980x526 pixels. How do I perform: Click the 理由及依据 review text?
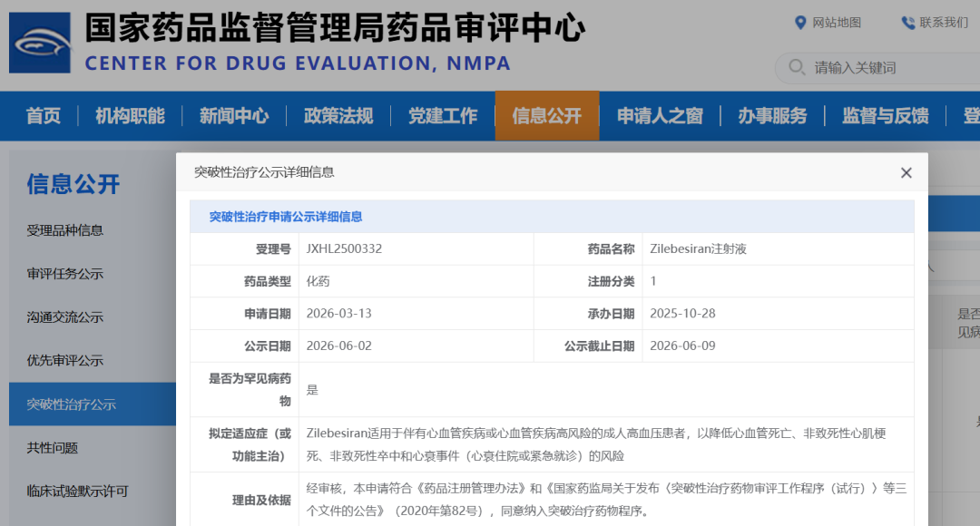click(x=606, y=500)
